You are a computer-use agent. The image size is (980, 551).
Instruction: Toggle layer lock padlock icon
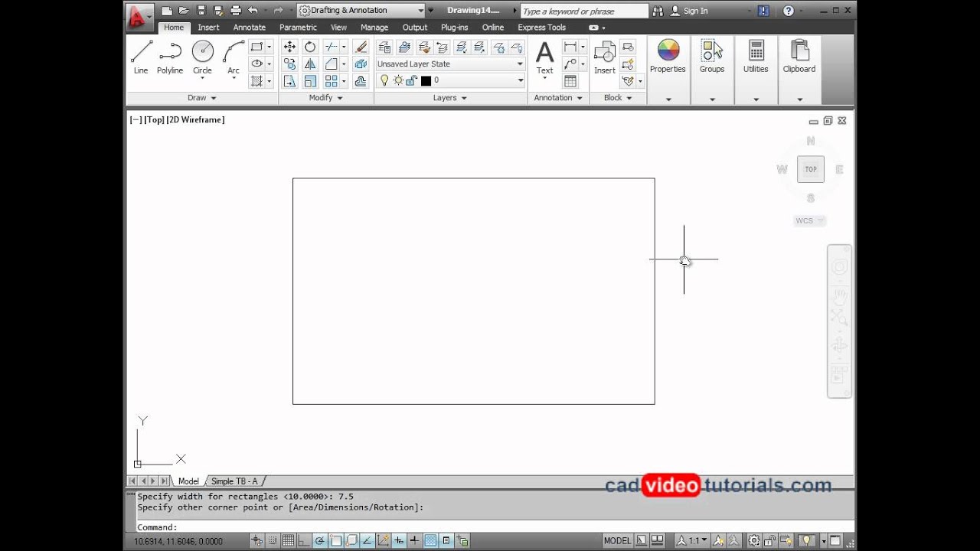pyautogui.click(x=412, y=80)
